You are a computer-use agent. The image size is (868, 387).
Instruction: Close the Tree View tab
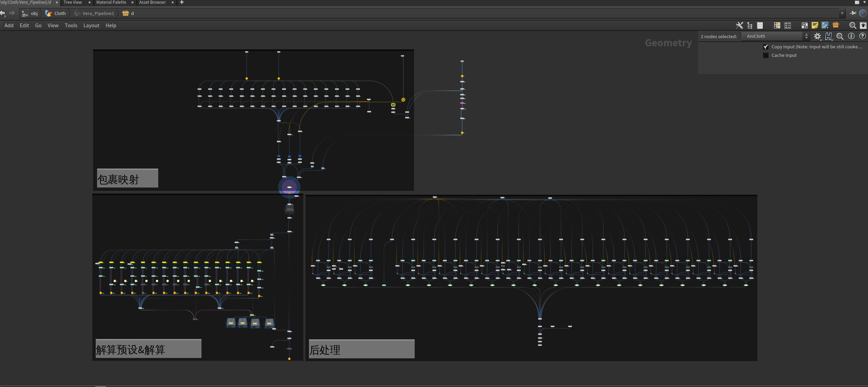click(89, 2)
